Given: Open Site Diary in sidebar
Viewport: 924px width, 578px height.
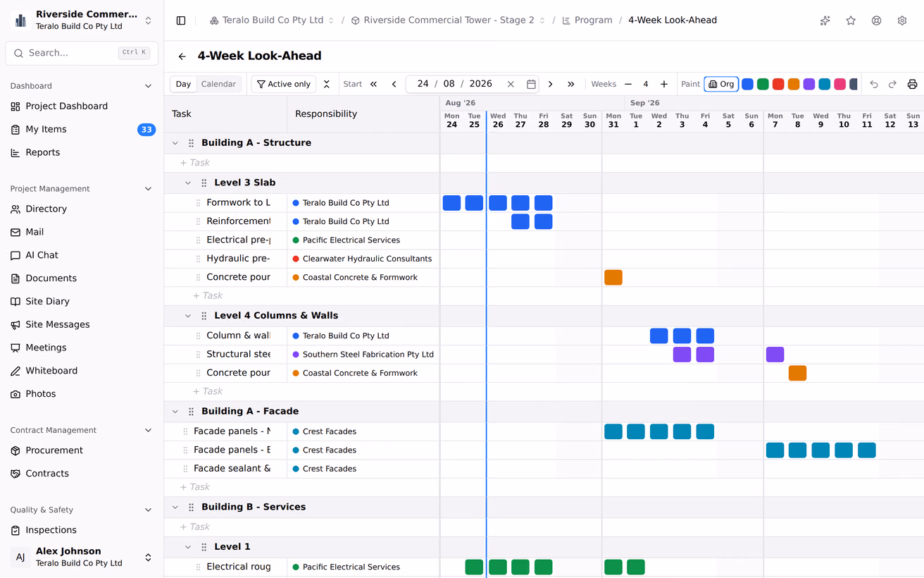Looking at the screenshot, I should pyautogui.click(x=82, y=301).
